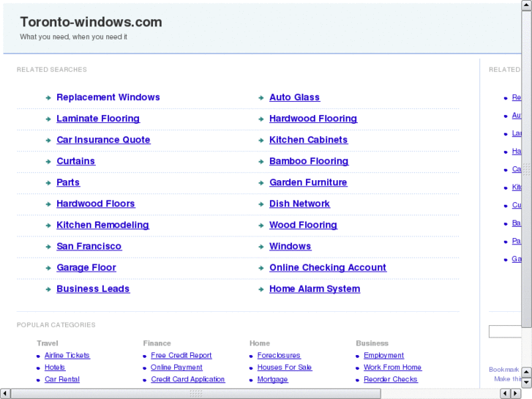Click Hardwood Floors link
532x399 pixels.
(x=96, y=204)
